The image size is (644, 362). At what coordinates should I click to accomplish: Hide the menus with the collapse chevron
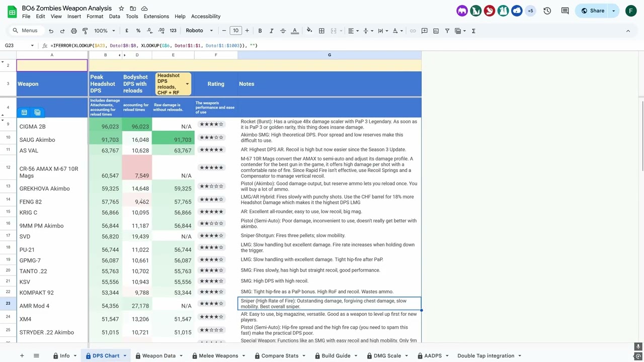(628, 31)
